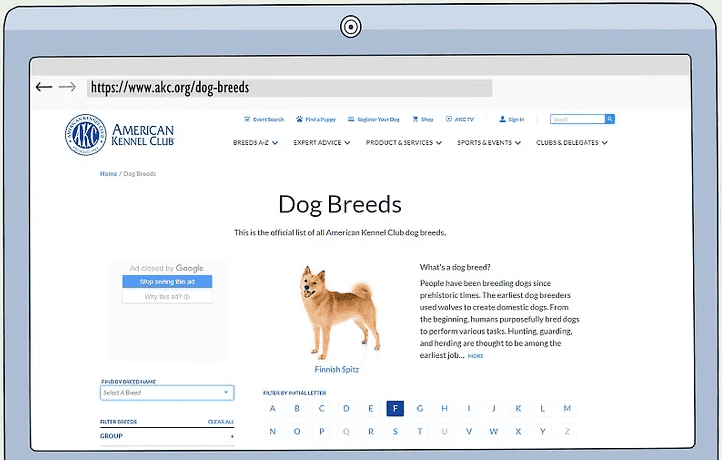Filter breeds by letter T
The height and width of the screenshot is (460, 722).
420,431
